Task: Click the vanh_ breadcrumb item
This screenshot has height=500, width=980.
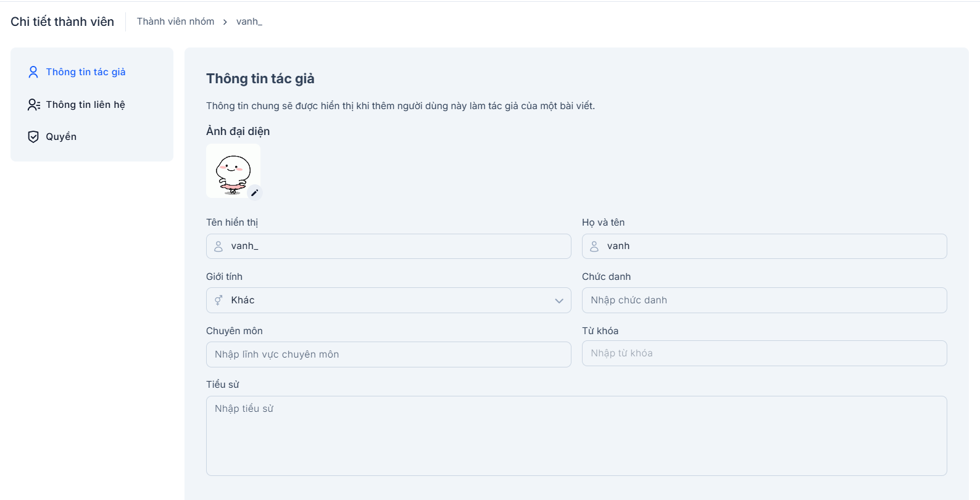Action: pyautogui.click(x=249, y=22)
